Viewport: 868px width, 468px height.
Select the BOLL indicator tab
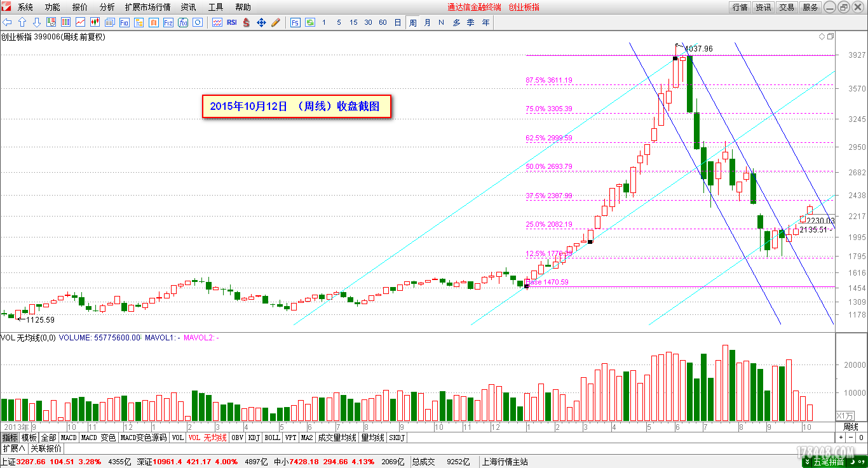click(273, 438)
